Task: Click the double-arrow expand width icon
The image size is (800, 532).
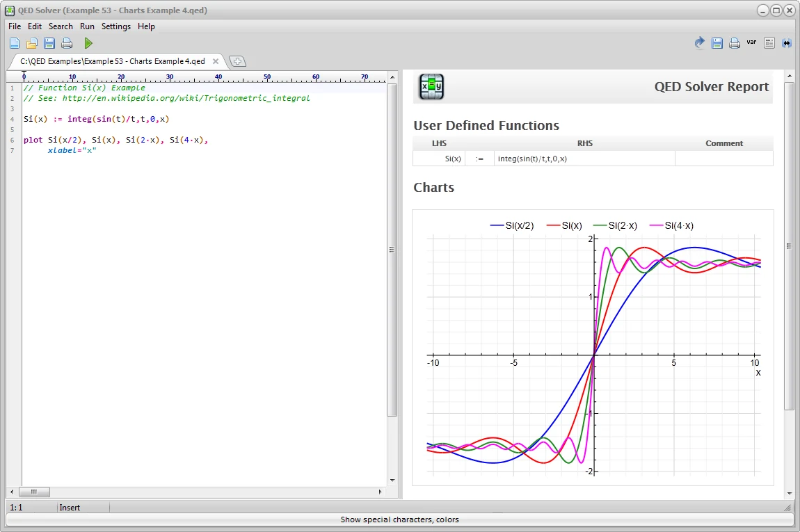Action: [787, 43]
